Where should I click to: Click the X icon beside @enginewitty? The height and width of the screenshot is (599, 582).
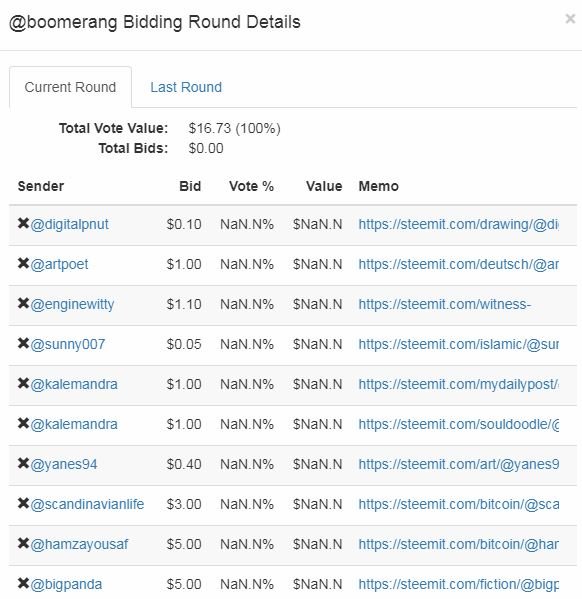23,303
